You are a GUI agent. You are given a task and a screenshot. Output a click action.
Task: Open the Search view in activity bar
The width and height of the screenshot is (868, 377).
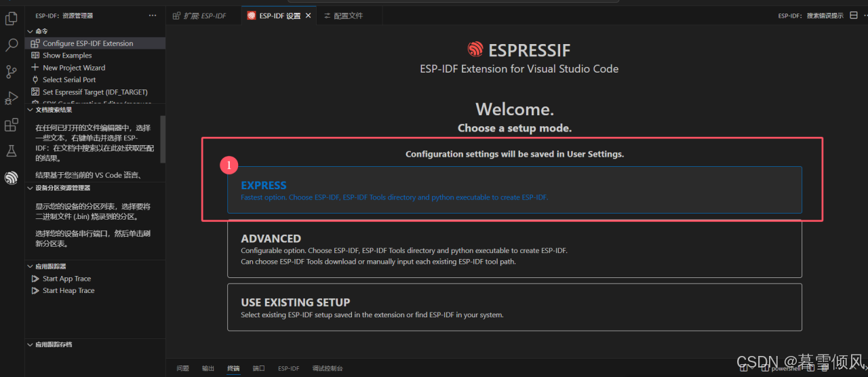[11, 45]
